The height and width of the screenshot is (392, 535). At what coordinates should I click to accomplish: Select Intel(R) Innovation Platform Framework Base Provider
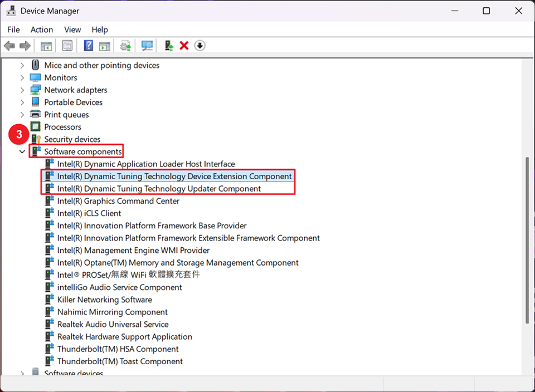coord(152,226)
